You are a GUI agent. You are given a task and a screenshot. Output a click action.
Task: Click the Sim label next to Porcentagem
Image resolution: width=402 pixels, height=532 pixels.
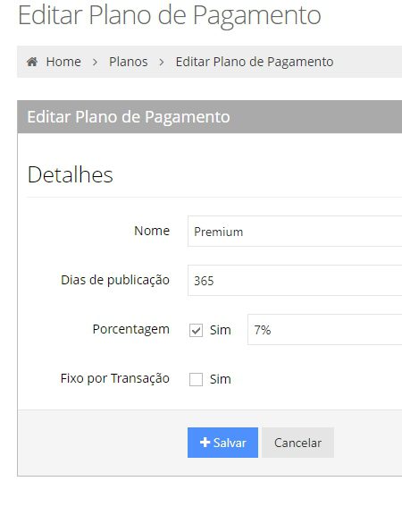[x=221, y=330]
